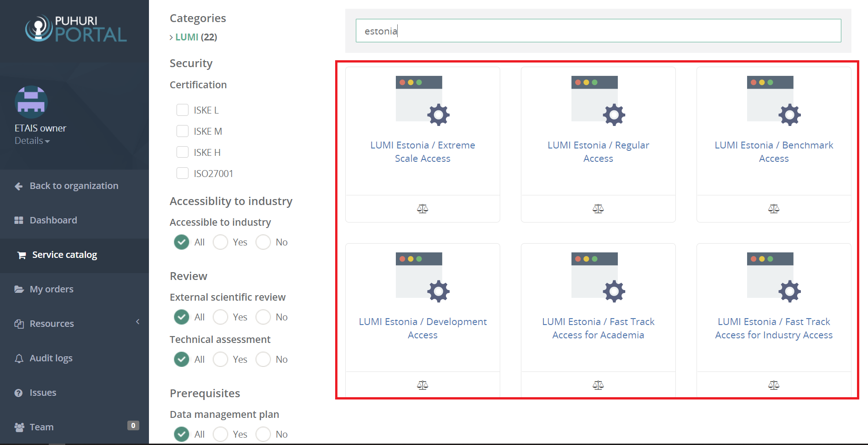Compare Fast Track Industry using scales icon
This screenshot has height=445, width=868.
pyautogui.click(x=774, y=385)
